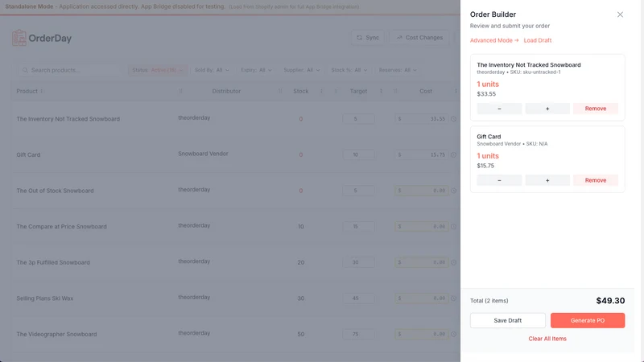Edit target for The Out of Stock Snowboard
The width and height of the screenshot is (644, 362).
358,191
